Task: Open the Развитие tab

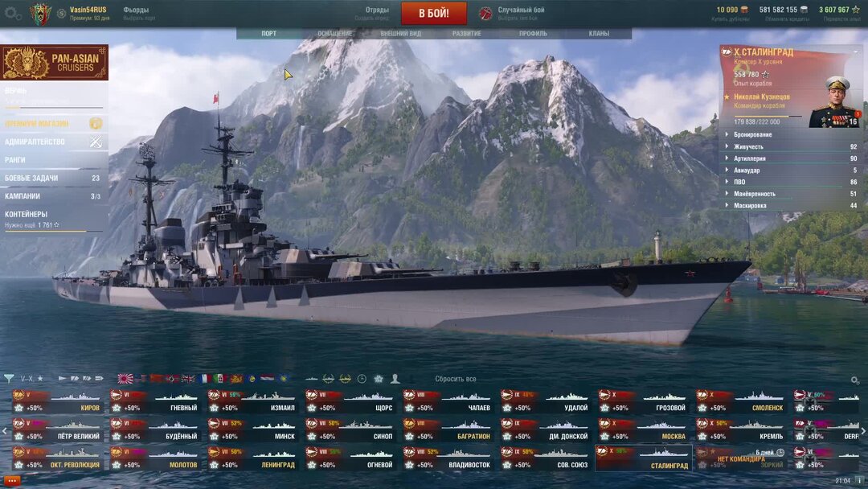Action: pos(467,34)
